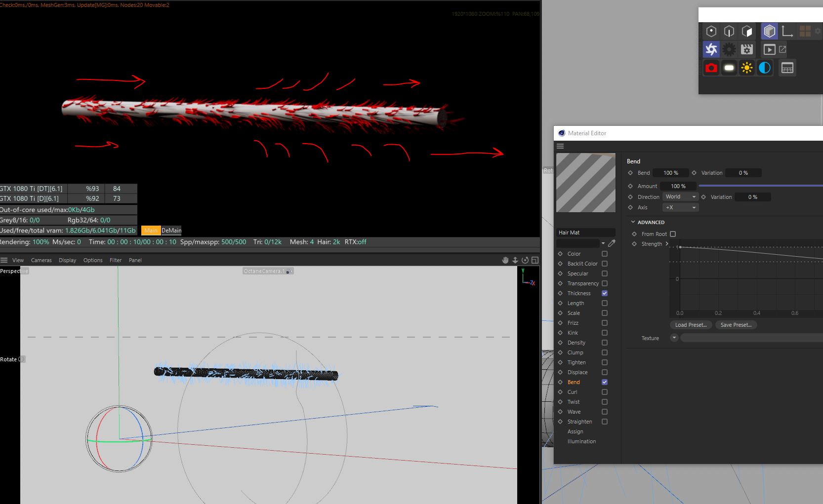Open the viewport hamburger menu

[4, 260]
